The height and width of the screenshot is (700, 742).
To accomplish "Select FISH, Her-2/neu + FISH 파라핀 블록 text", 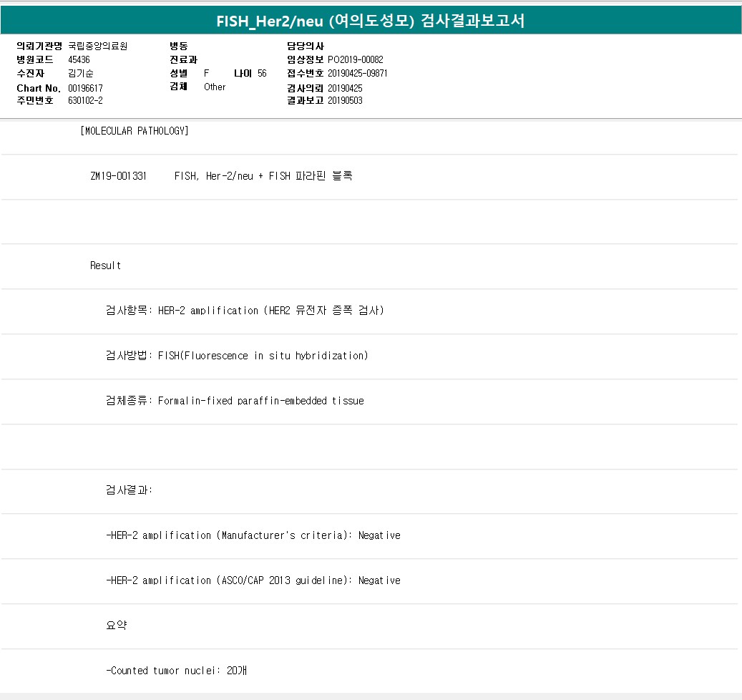I will point(263,176).
